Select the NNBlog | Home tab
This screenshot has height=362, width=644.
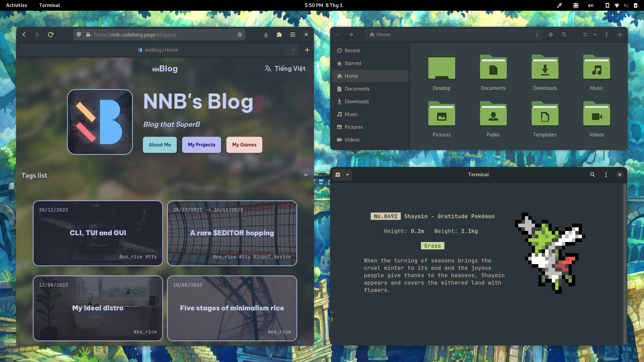tap(158, 50)
